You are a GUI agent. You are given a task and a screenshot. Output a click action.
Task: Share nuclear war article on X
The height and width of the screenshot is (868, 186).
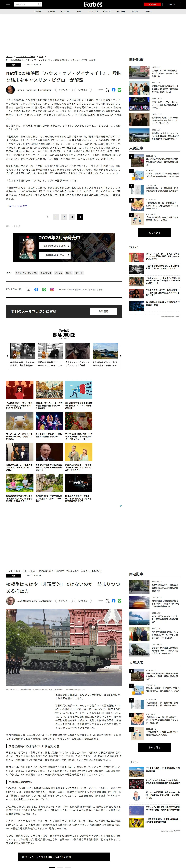tap(108, 601)
